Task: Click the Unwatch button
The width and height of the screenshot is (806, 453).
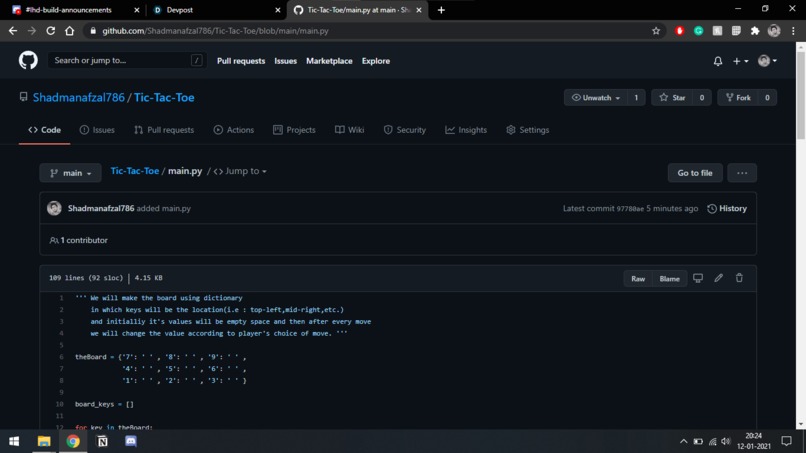Action: [596, 98]
